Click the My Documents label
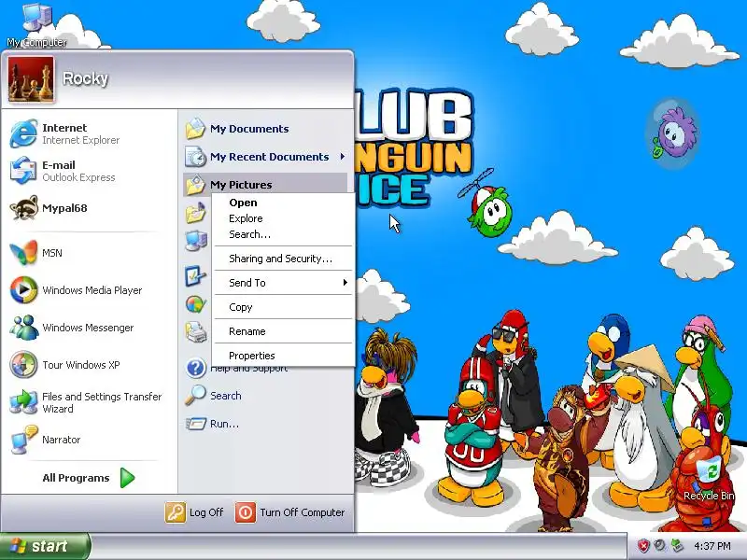Viewport: 747px width, 560px height. 249,129
